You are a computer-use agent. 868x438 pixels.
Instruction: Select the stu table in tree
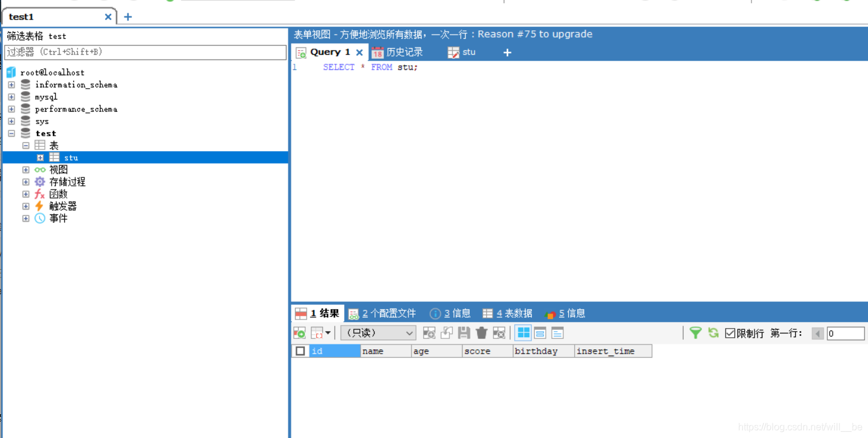[71, 158]
